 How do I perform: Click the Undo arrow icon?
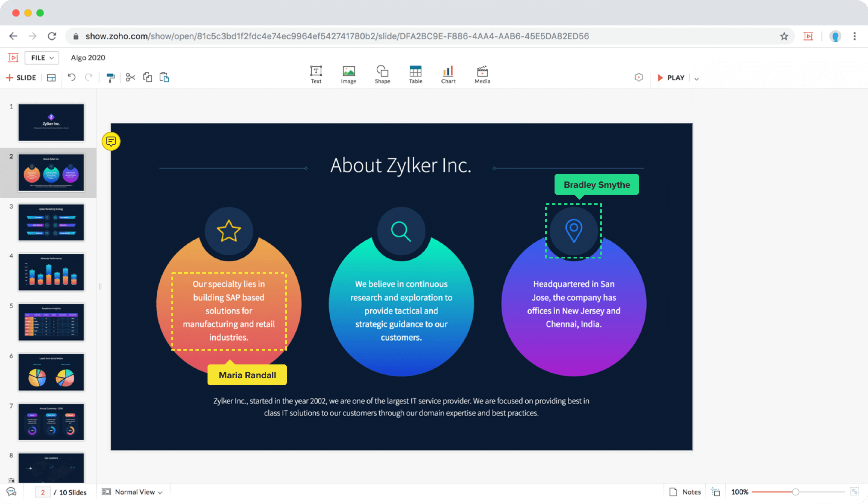tap(72, 78)
